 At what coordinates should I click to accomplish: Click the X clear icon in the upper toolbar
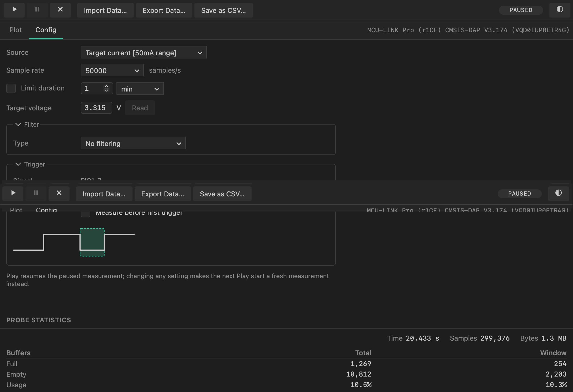tap(60, 10)
